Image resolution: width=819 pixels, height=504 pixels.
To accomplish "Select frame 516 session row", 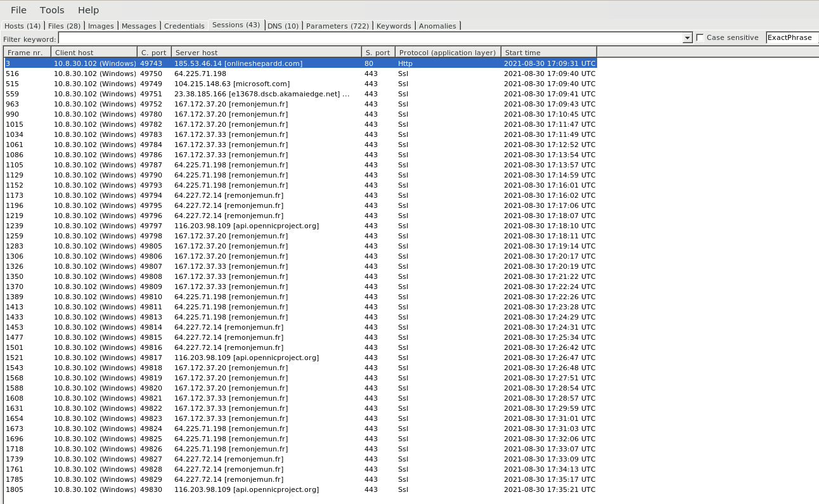I will 300,74.
